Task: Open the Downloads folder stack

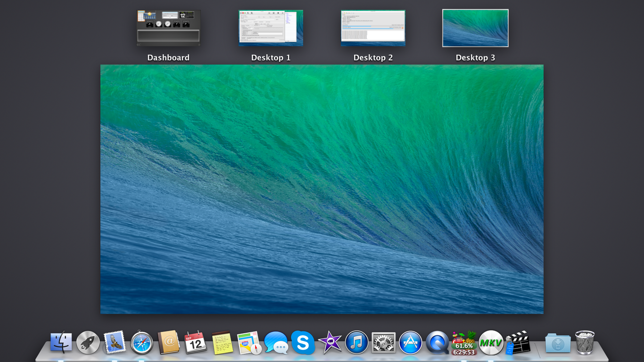Action: coord(558,343)
